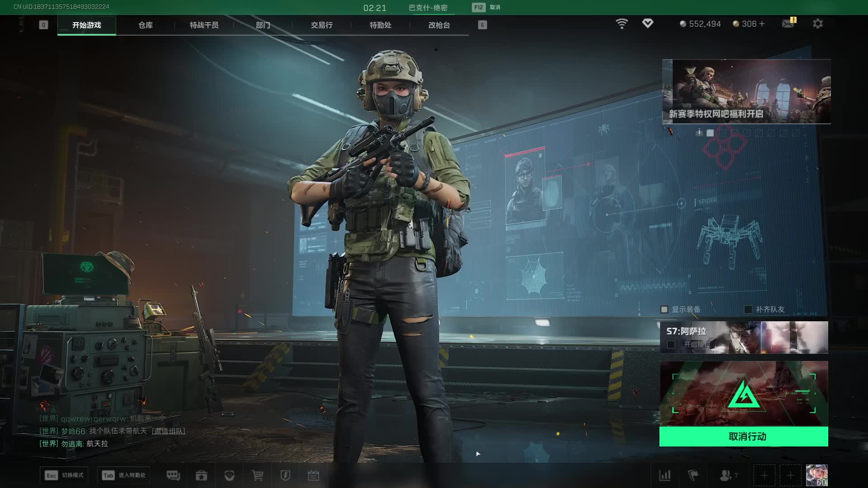The height and width of the screenshot is (488, 868).
Task: Switch to the 仓库 tab
Action: [145, 25]
